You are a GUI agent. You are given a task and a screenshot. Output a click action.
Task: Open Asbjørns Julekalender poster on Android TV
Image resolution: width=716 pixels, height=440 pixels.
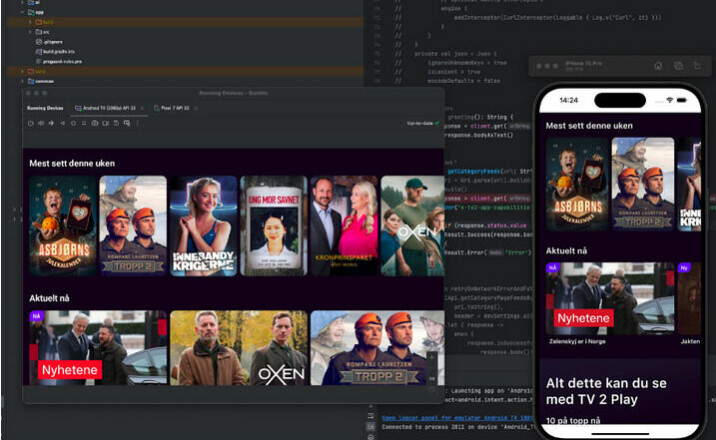point(63,226)
